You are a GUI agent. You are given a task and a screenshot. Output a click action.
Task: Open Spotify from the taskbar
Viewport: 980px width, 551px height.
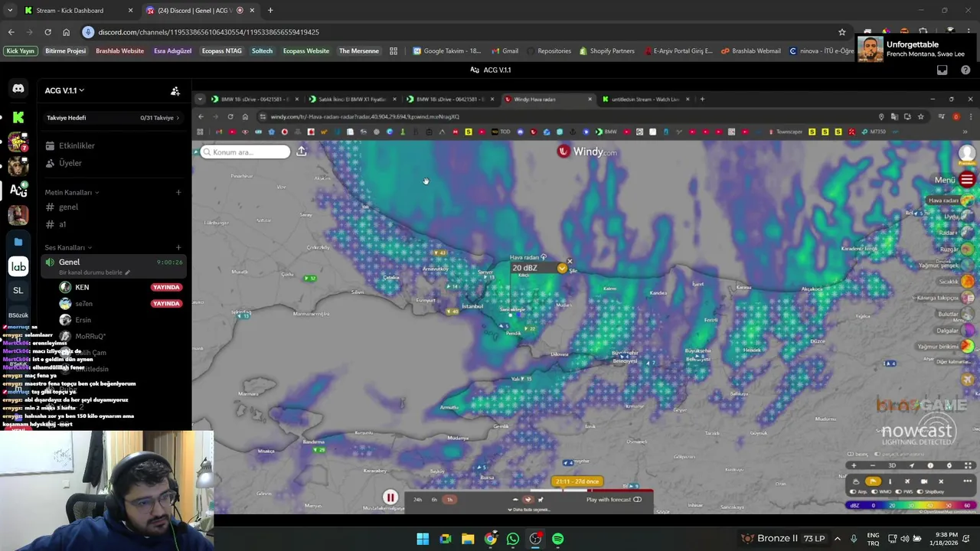pos(558,539)
